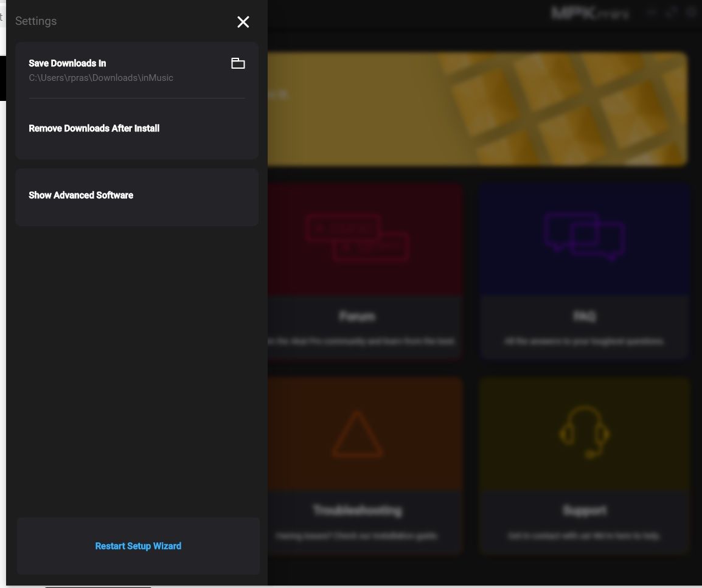Toggle Show Advanced Software
Screen dimensions: 702x588
(81, 195)
